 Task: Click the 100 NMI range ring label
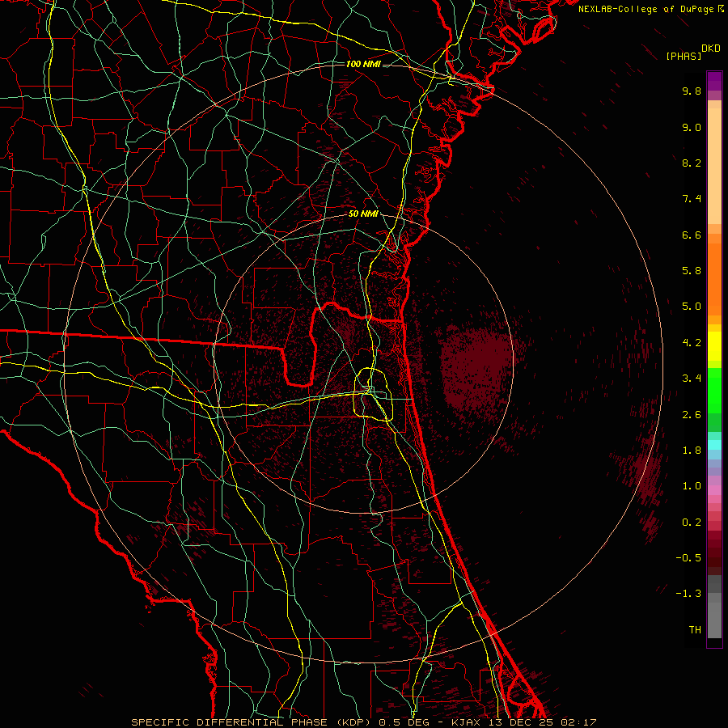coord(363,64)
